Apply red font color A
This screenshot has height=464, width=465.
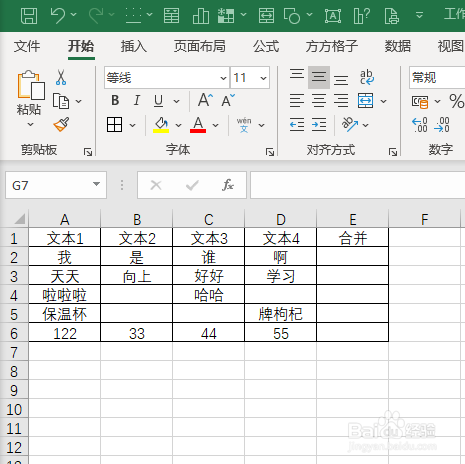pyautogui.click(x=198, y=125)
